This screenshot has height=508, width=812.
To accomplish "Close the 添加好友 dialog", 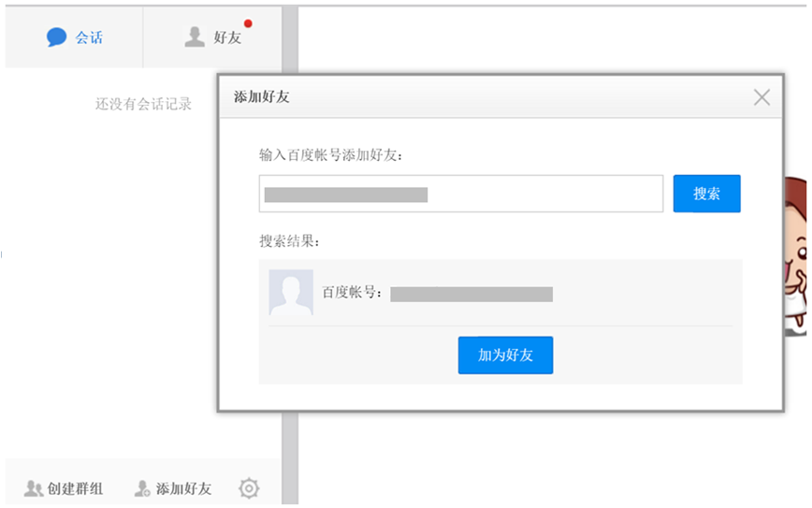I will (x=761, y=97).
